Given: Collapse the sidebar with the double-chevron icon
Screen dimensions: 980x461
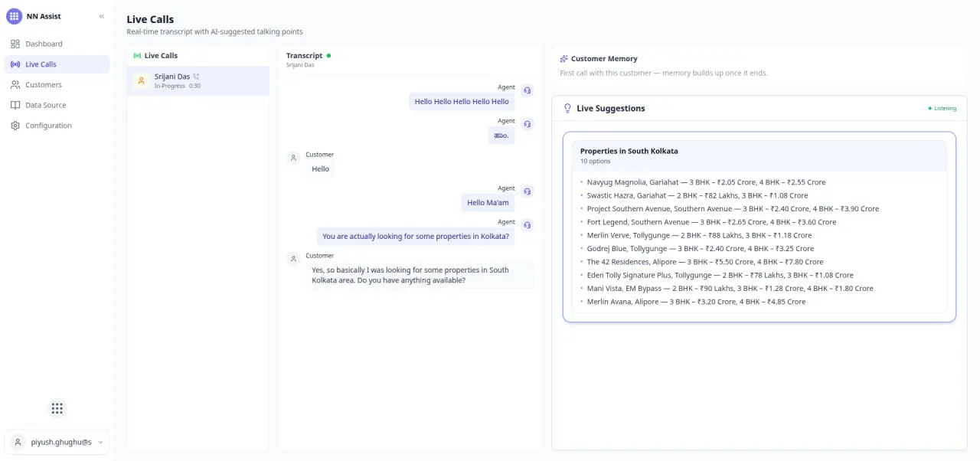Looking at the screenshot, I should pos(102,16).
